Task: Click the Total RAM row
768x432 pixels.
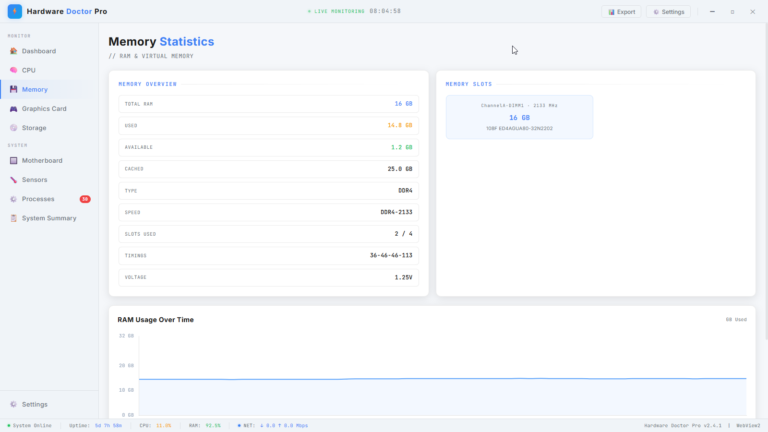Action: pos(268,104)
